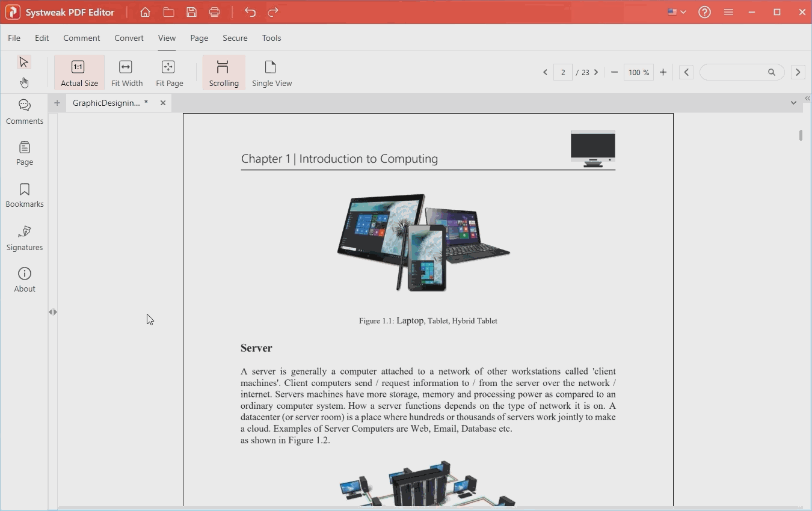This screenshot has width=812, height=511.
Task: Expand the tab list chevron
Action: tap(793, 103)
